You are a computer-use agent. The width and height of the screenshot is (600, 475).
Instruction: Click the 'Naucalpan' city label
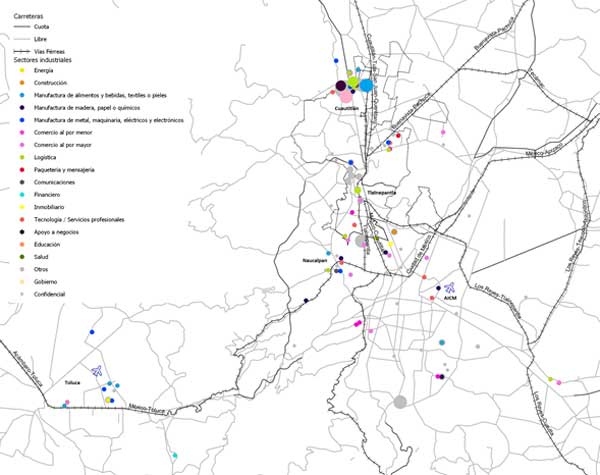click(315, 261)
